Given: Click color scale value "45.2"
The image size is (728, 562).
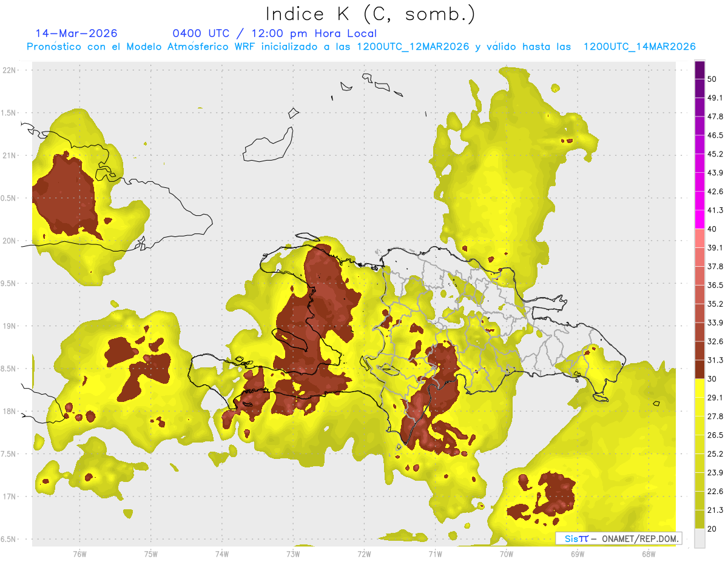Looking at the screenshot, I should pos(715,154).
